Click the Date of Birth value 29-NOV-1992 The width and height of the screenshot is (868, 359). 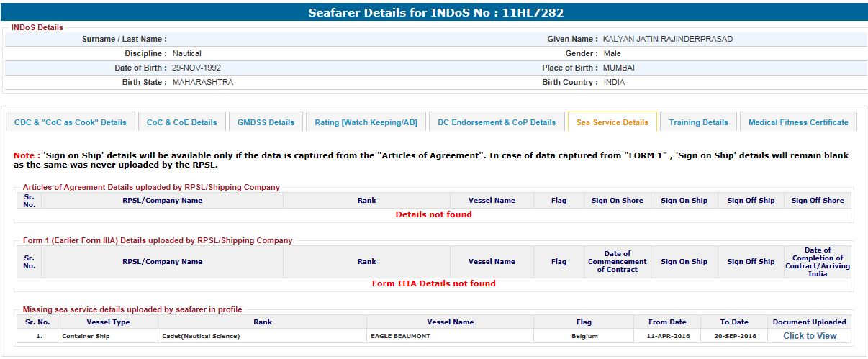click(196, 68)
